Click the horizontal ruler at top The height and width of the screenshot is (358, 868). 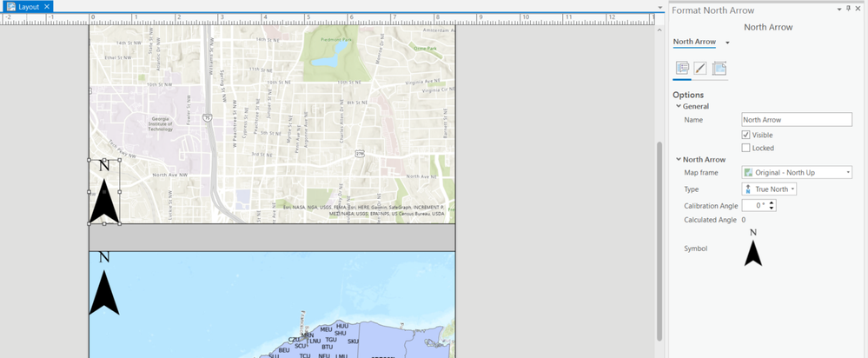tap(328, 19)
